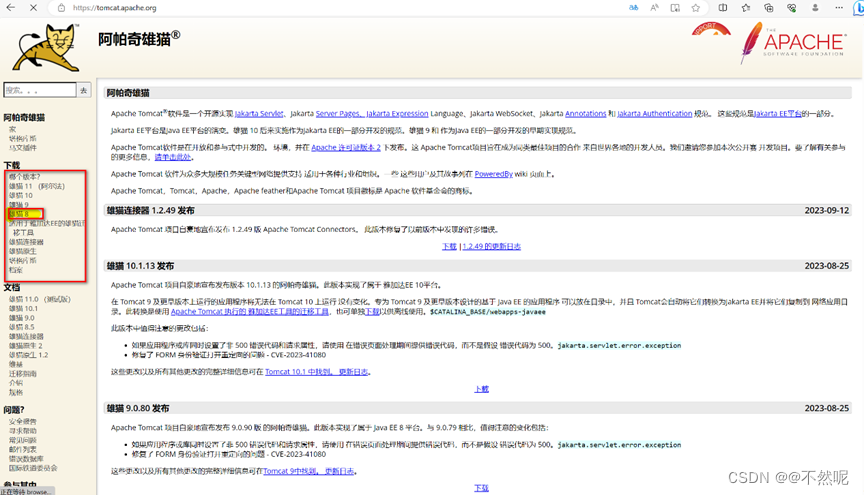The width and height of the screenshot is (864, 495).
Task: Open immersive reader icon in address bar
Action: [675, 8]
